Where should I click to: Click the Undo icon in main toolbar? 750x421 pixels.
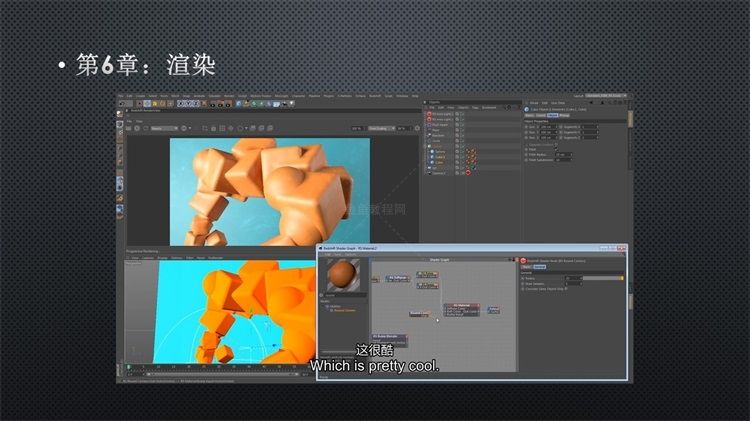point(122,104)
